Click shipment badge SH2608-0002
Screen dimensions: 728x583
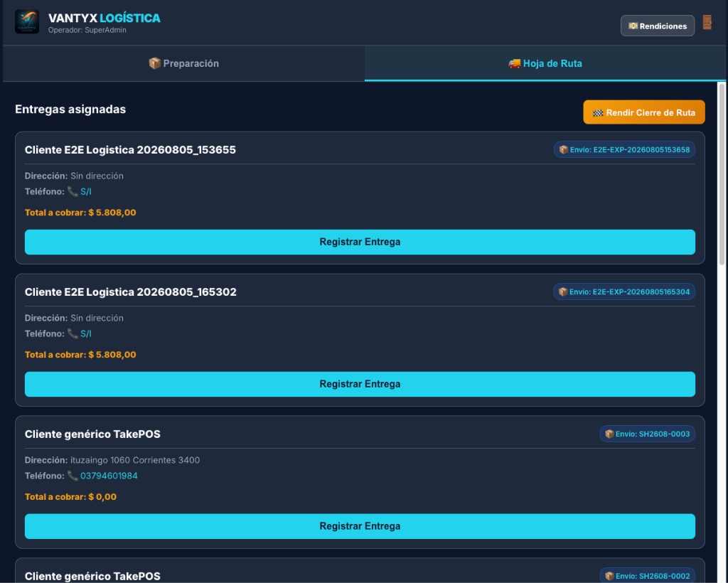(x=647, y=576)
